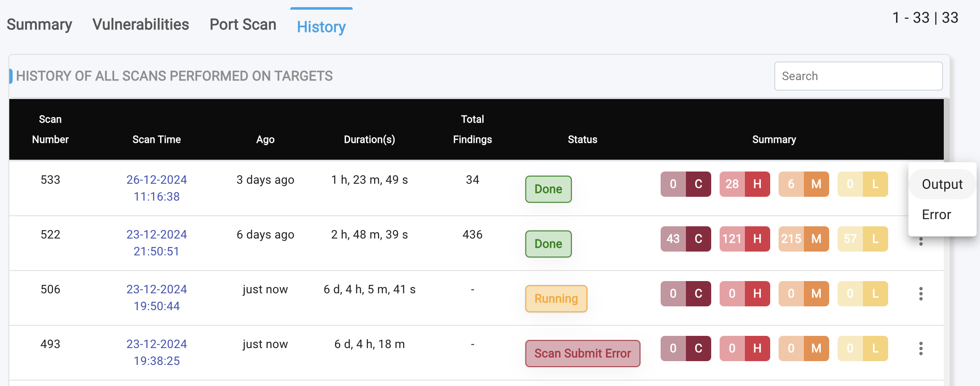Open scan time link 23-12-2024 21:50:51
Screen dimensions: 980x386
[x=156, y=243]
